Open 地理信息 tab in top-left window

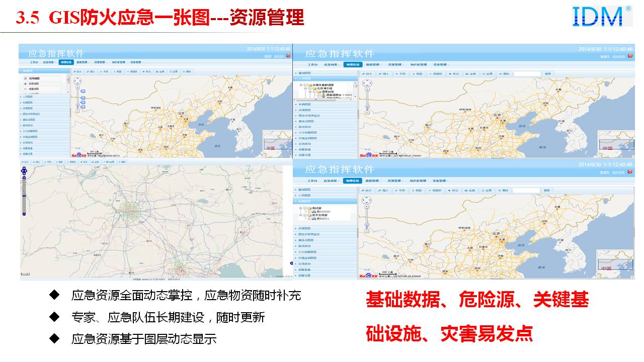click(66, 62)
